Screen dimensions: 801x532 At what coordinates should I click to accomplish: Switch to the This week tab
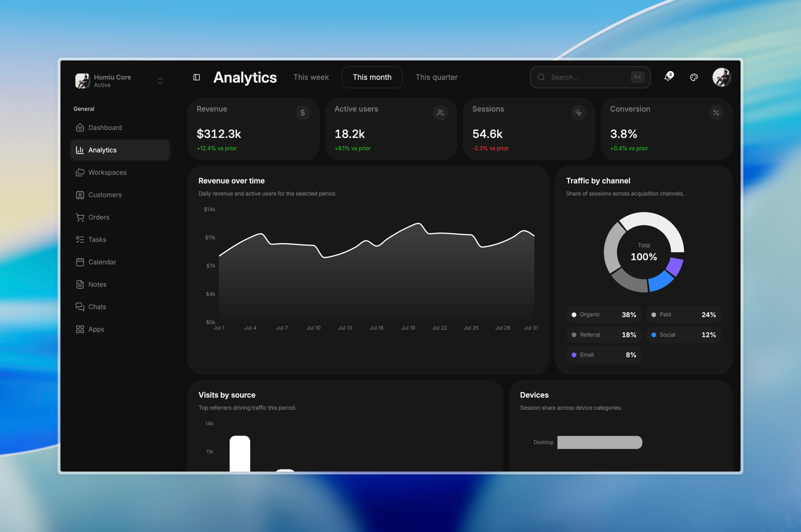pyautogui.click(x=311, y=77)
